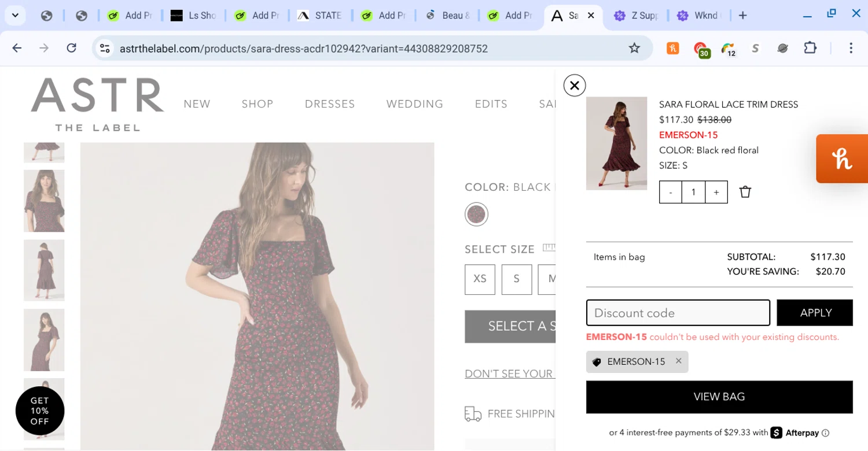
Task: Remove the EMERSON-15 discount tag
Action: click(x=679, y=361)
